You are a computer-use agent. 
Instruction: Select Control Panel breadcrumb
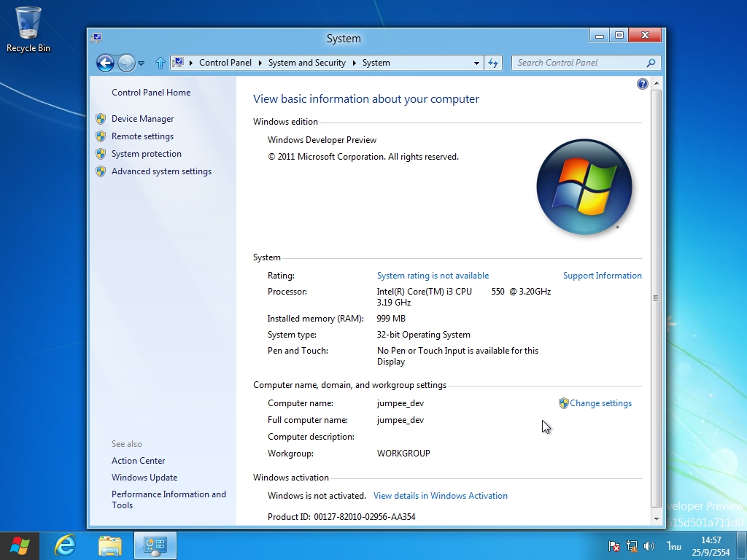(225, 63)
